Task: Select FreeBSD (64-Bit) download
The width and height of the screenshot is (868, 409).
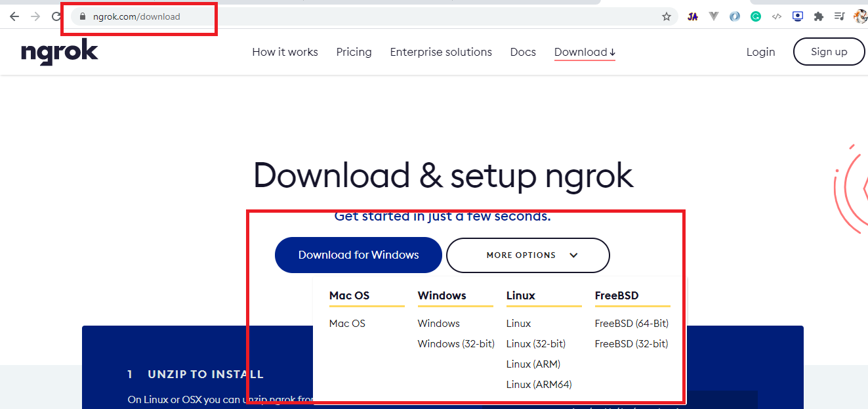Action: pyautogui.click(x=632, y=323)
